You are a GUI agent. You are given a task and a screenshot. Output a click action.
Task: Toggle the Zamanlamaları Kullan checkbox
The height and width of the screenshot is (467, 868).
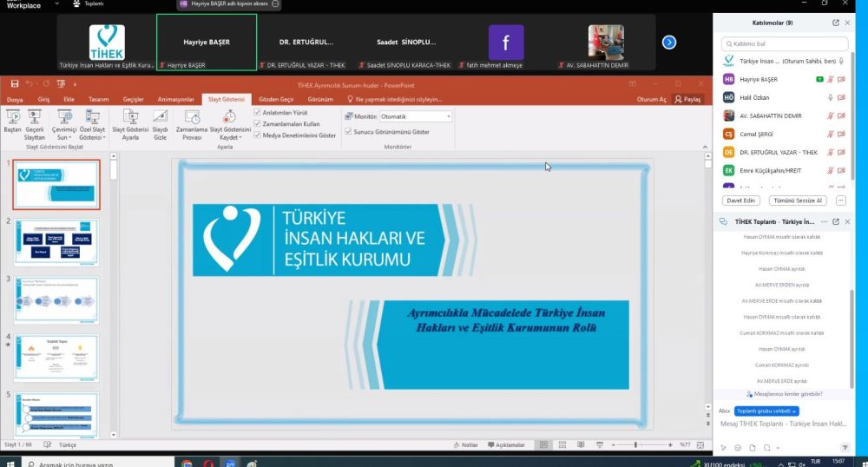tap(257, 124)
